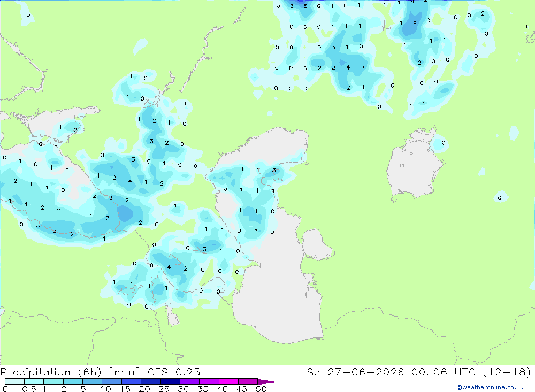Click the '(6h)' interval text in title
The image size is (535, 392).
click(90, 372)
